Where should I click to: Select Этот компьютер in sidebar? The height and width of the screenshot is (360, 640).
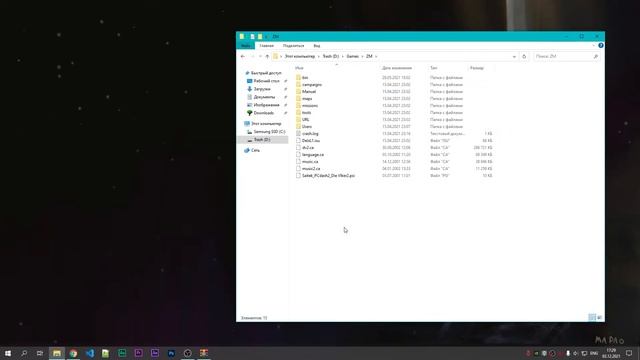coord(263,123)
